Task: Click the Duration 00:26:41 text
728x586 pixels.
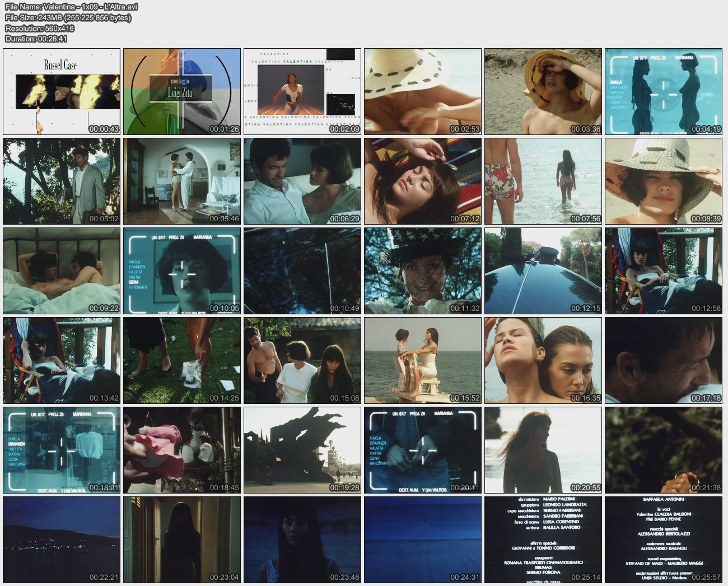Action: tap(36, 39)
